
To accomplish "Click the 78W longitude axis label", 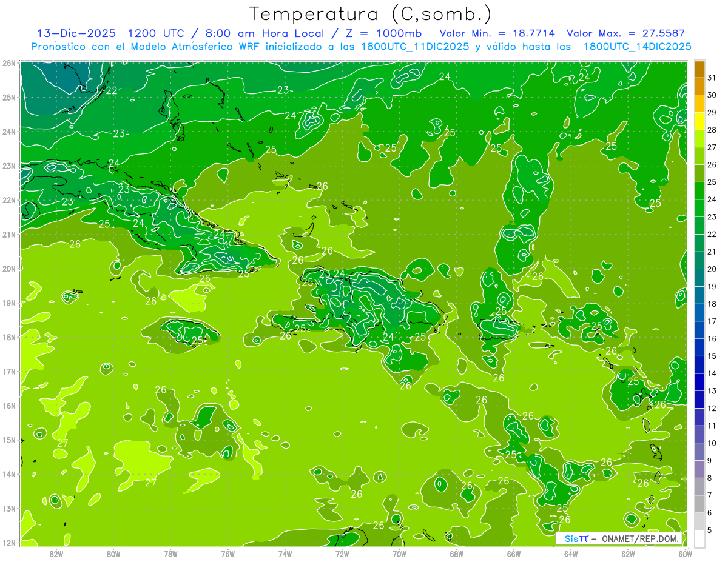I will tap(170, 554).
